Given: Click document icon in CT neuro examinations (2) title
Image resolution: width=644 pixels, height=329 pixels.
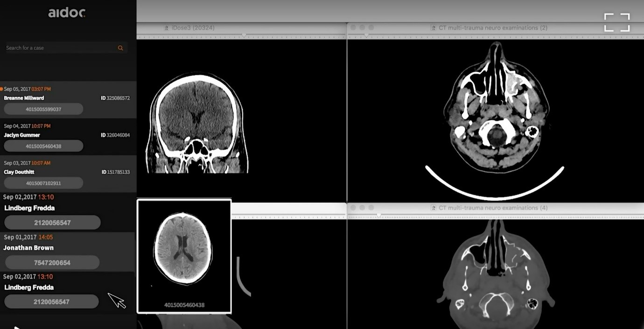Looking at the screenshot, I should (434, 28).
